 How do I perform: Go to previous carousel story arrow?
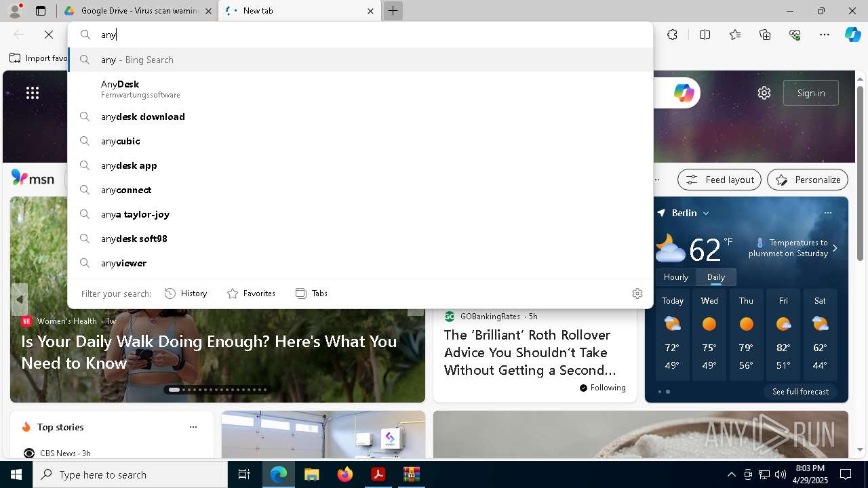pyautogui.click(x=20, y=299)
